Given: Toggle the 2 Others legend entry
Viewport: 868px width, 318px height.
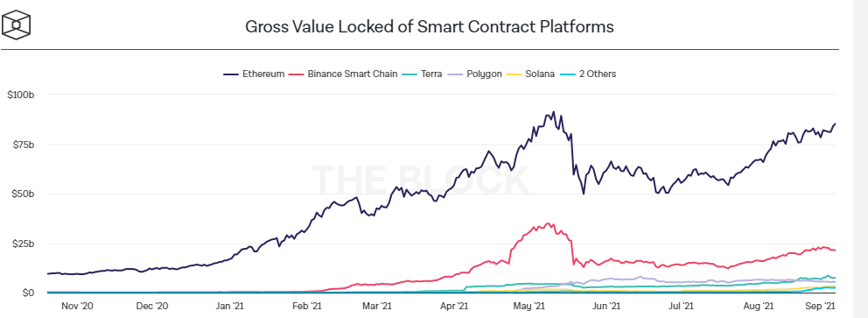Looking at the screenshot, I should (x=589, y=74).
